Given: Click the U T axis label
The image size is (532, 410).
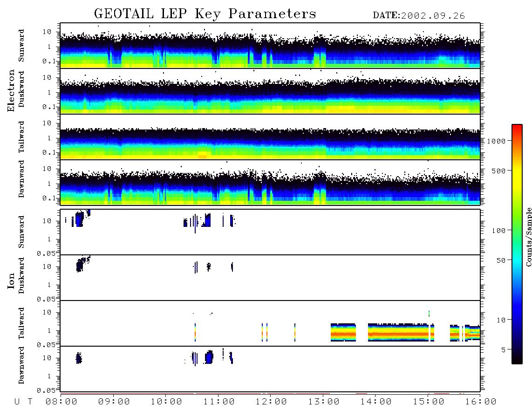Looking at the screenshot, I should (x=23, y=402).
